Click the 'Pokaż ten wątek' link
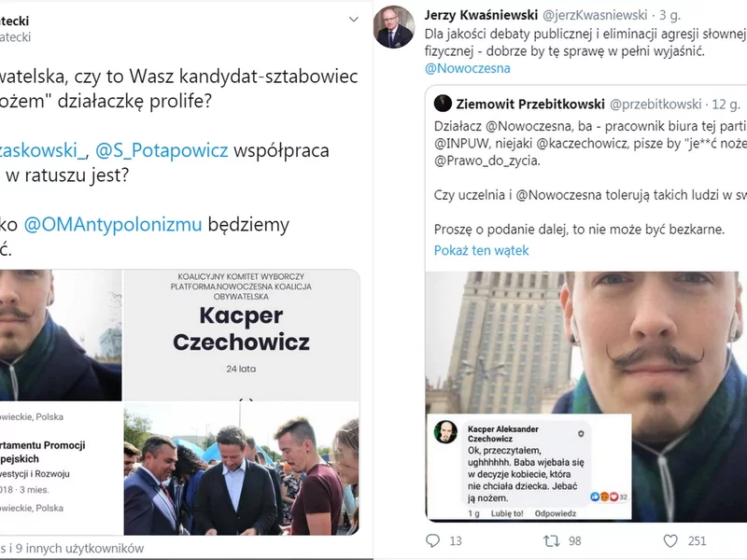Image resolution: width=747 pixels, height=560 pixels. click(481, 250)
